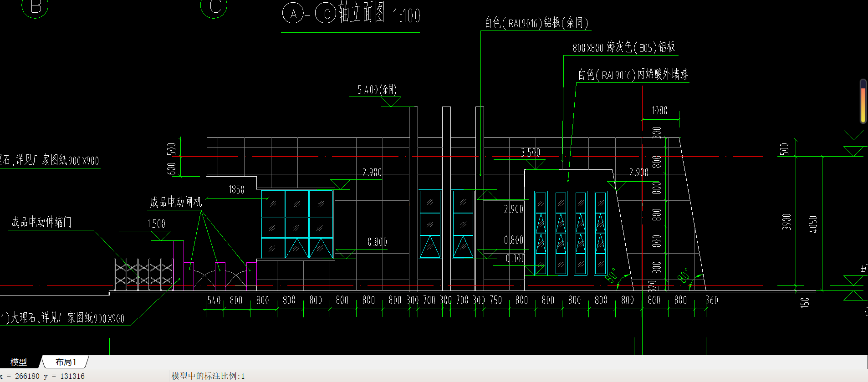The width and height of the screenshot is (868, 382).
Task: Select the 540 dimension at the bottom
Action: 214,301
